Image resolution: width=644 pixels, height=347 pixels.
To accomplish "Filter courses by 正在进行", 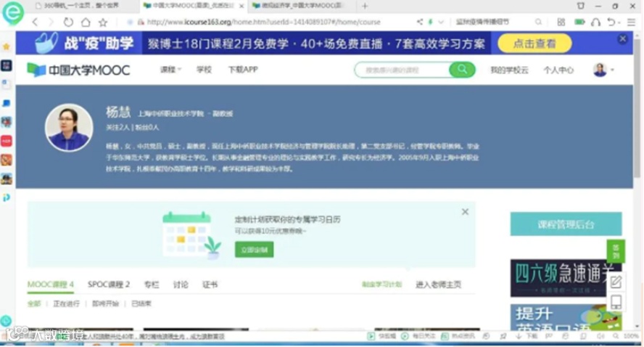I will pyautogui.click(x=67, y=303).
